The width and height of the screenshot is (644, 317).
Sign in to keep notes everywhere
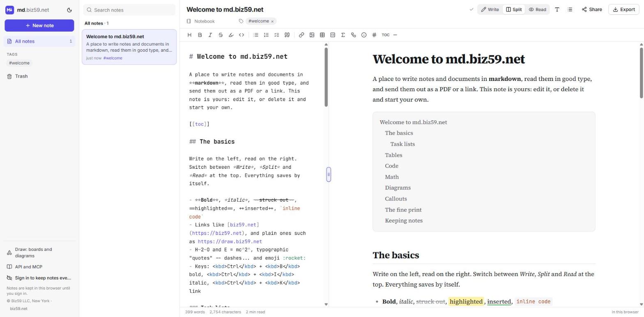point(39,278)
